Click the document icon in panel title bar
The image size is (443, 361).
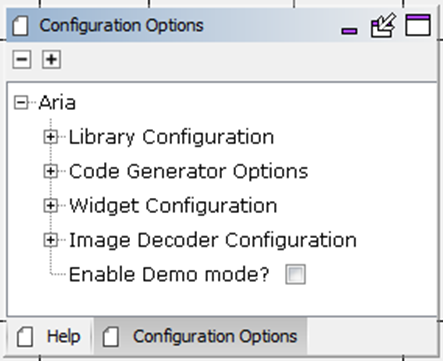[x=20, y=26]
